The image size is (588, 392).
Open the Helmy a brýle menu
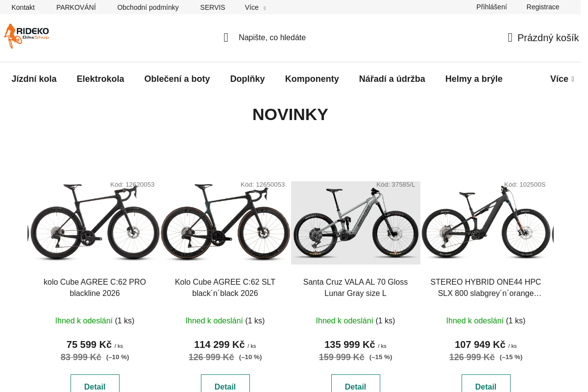474,79
